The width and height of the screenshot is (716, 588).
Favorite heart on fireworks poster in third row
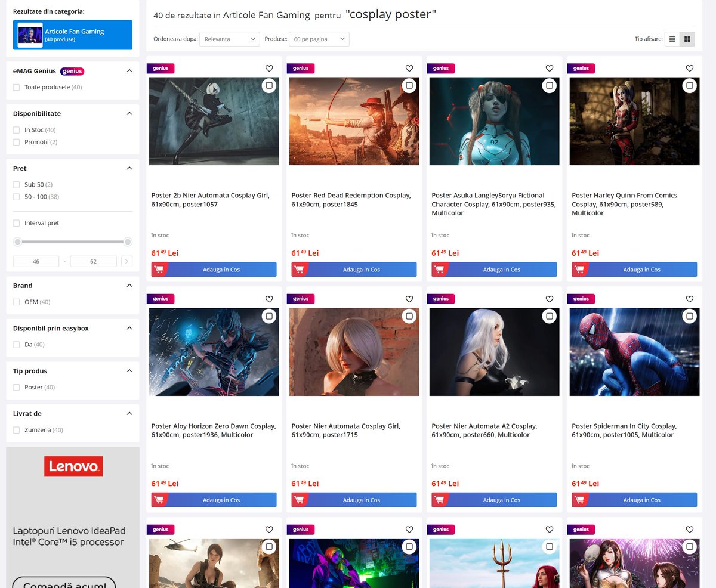point(690,530)
